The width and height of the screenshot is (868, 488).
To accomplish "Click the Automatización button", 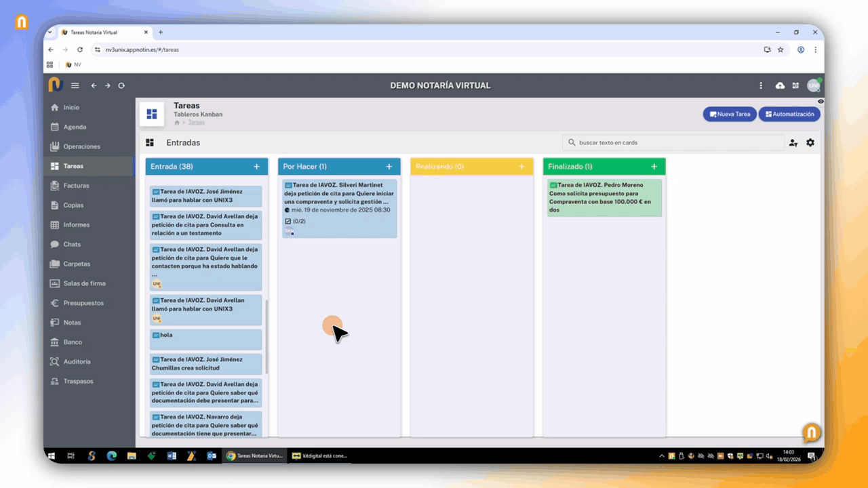I will [789, 114].
